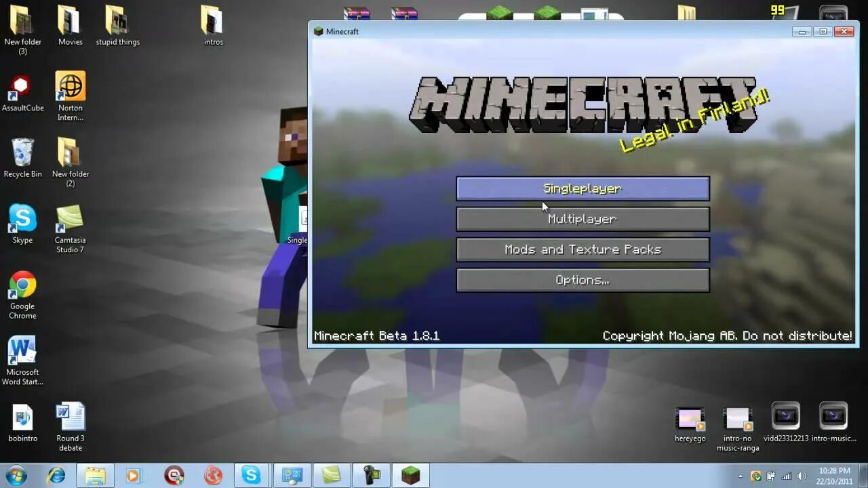Open Mods and Texture Packs
The image size is (868, 488).
point(583,249)
